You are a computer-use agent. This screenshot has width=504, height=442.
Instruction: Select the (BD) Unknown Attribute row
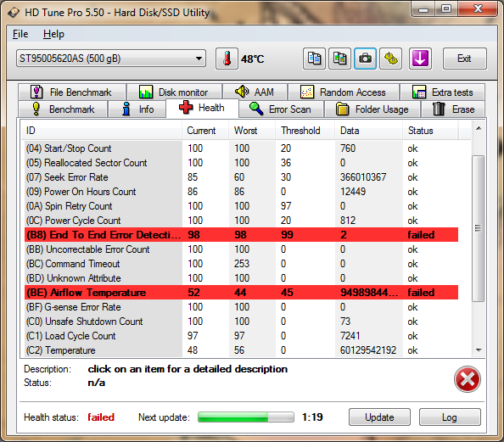pos(241,278)
